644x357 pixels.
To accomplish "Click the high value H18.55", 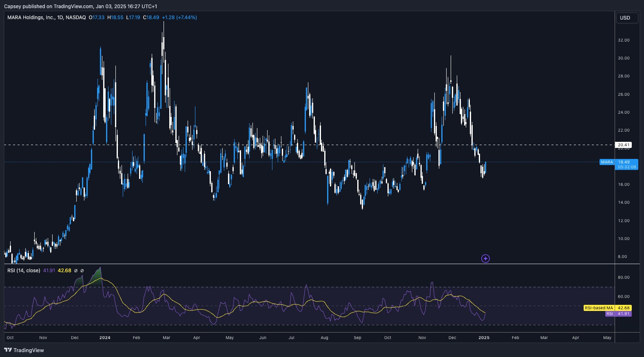I will (x=115, y=18).
